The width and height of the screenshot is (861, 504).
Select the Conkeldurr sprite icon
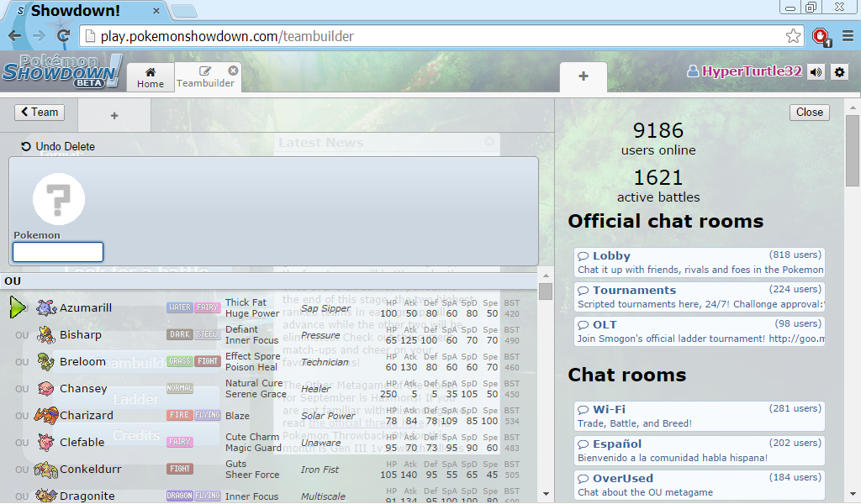coord(46,469)
